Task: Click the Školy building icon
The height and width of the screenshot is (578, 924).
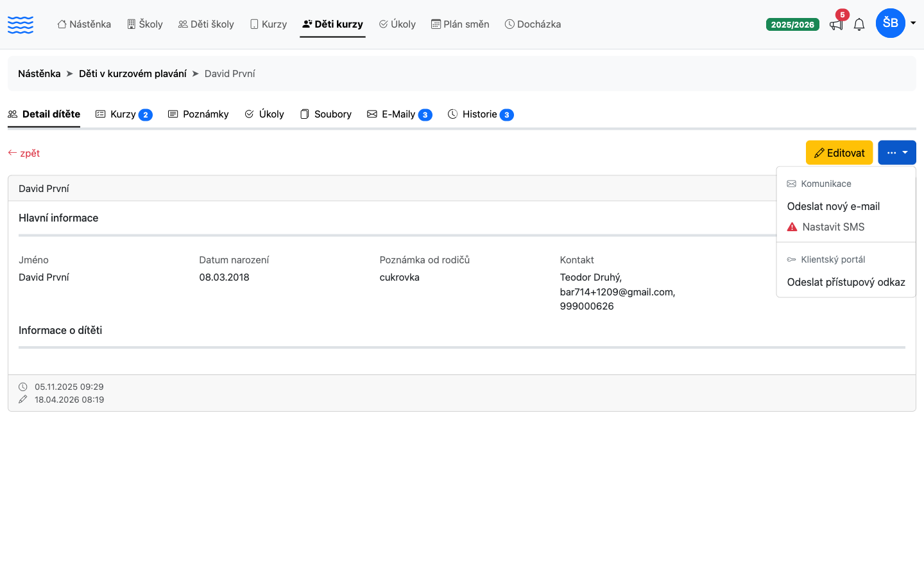Action: [132, 24]
